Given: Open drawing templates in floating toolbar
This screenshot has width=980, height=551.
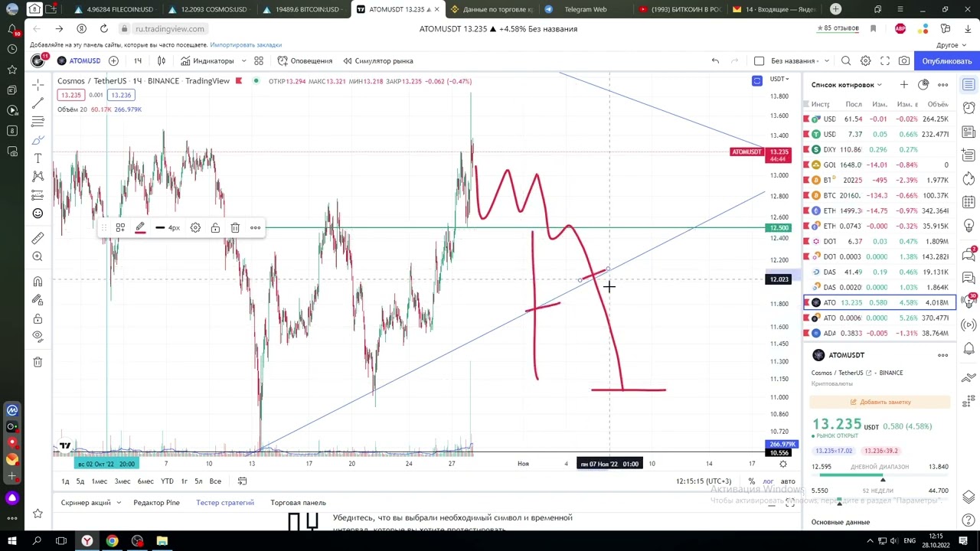Looking at the screenshot, I should click(120, 228).
